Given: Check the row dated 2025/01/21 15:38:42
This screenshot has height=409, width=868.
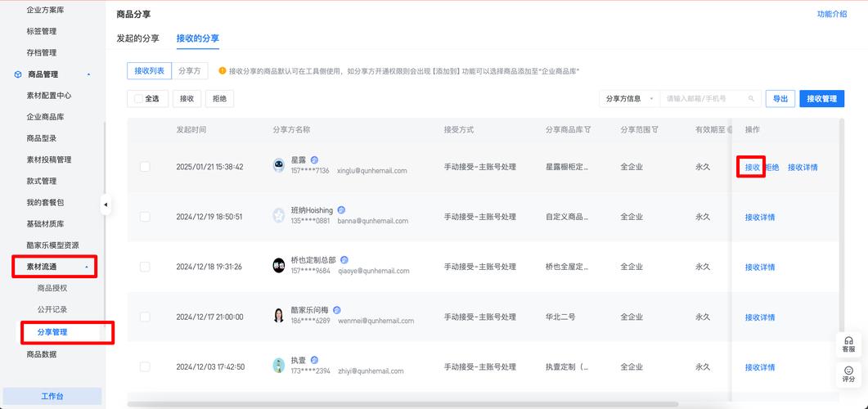Looking at the screenshot, I should tap(145, 167).
